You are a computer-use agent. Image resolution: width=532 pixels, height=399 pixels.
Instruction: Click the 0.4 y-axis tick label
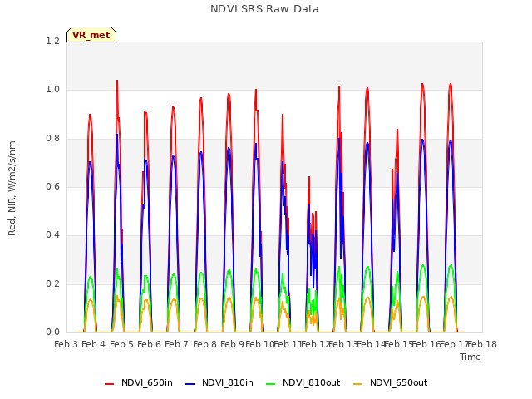click(x=52, y=235)
